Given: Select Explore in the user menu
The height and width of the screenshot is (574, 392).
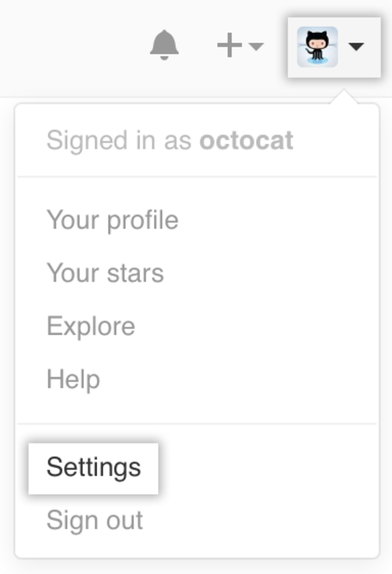Looking at the screenshot, I should 91,326.
